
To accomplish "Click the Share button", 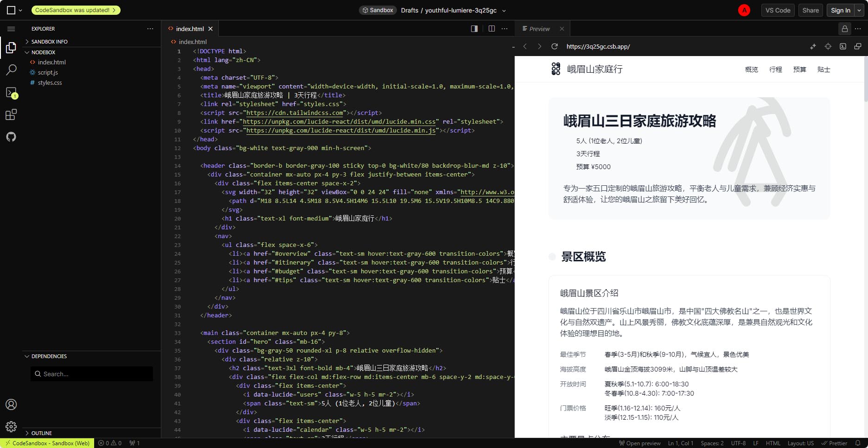I will [811, 10].
